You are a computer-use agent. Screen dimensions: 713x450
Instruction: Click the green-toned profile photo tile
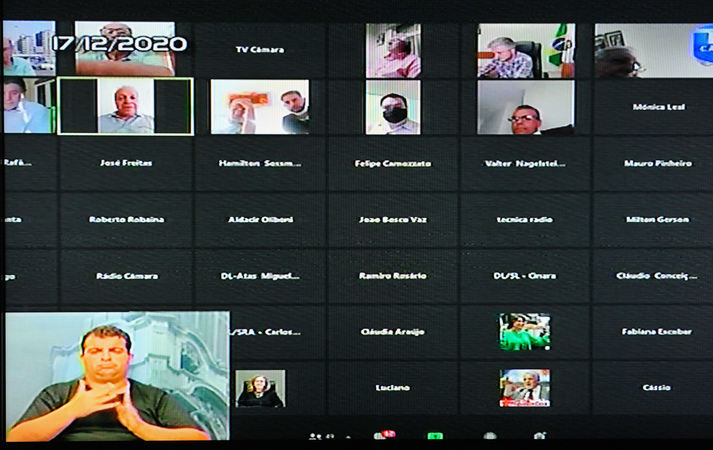[525, 332]
